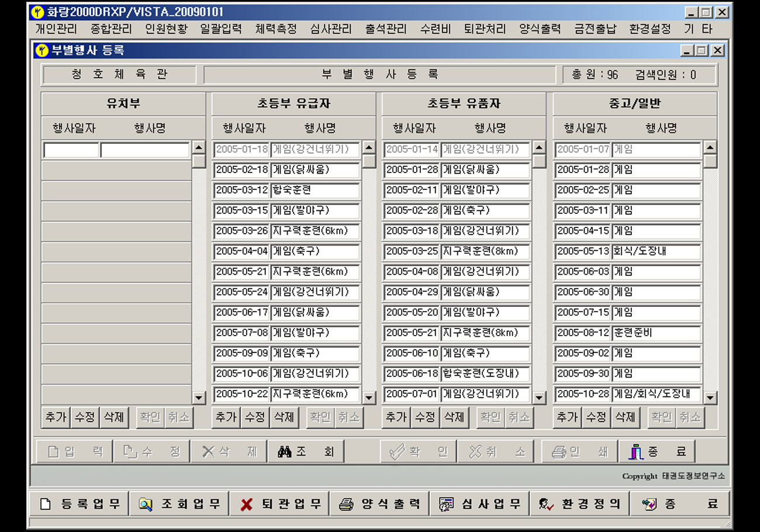Click the empty 행사명 field in 유치부

coord(145,150)
